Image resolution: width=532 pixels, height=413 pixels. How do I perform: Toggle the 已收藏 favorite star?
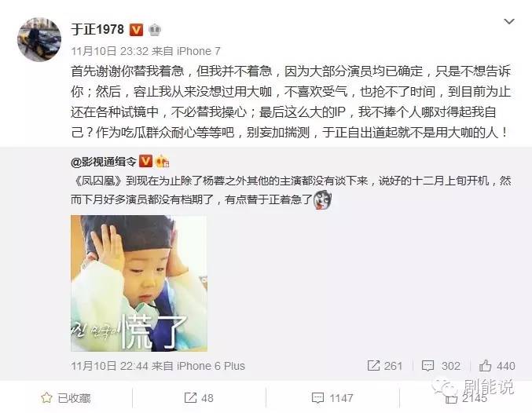[66, 398]
